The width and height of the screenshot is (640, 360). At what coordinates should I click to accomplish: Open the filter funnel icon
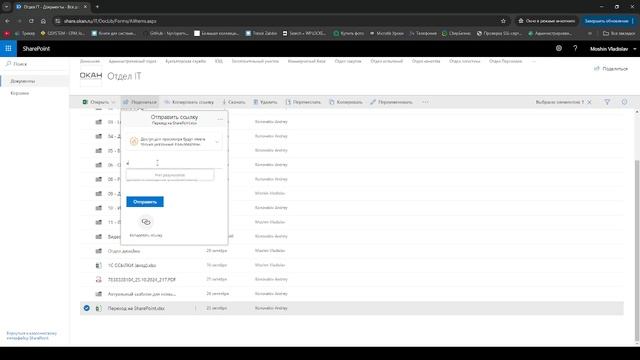tap(607, 102)
